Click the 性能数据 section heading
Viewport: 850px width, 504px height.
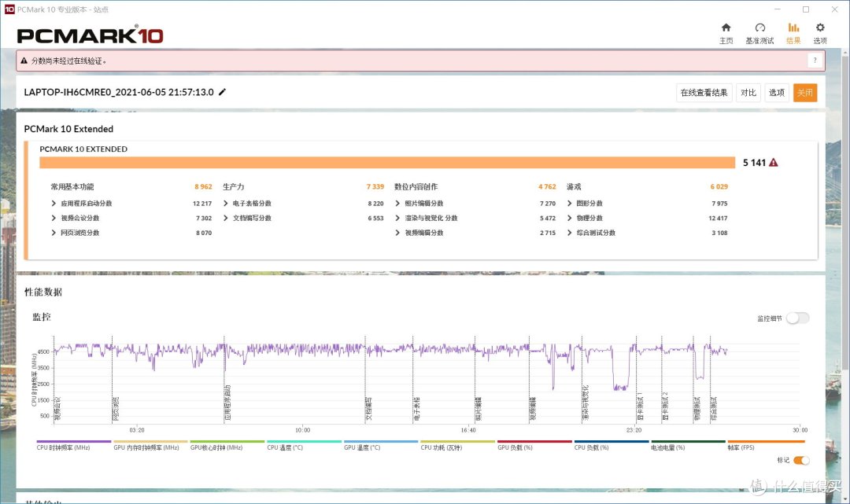[43, 292]
